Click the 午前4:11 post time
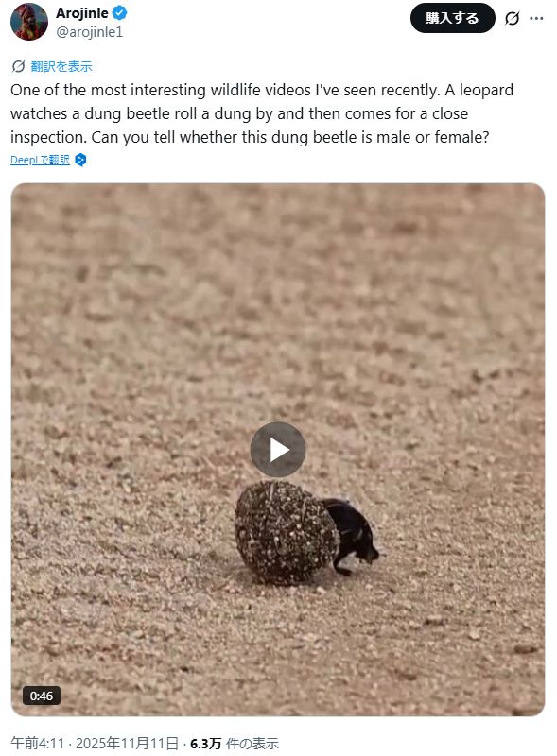 (37, 743)
